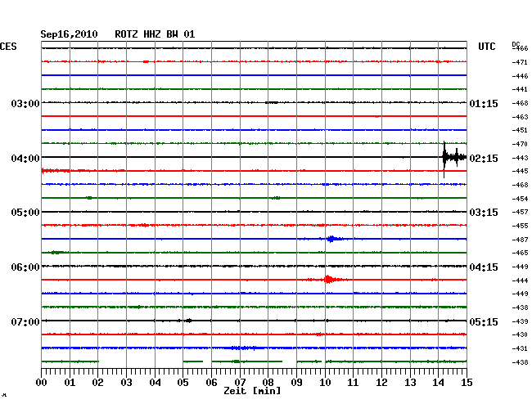Click the DC offset value -430
The image size is (532, 404).
coord(520,334)
